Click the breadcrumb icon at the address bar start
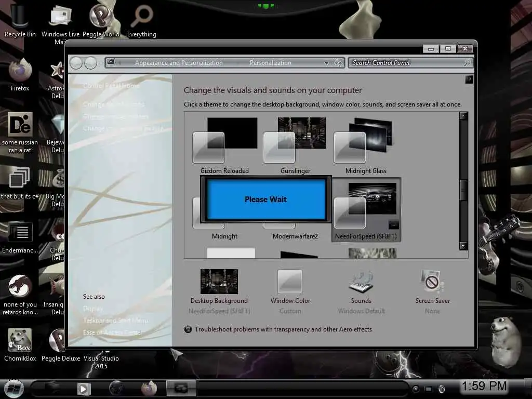532x399 pixels. pos(111,62)
